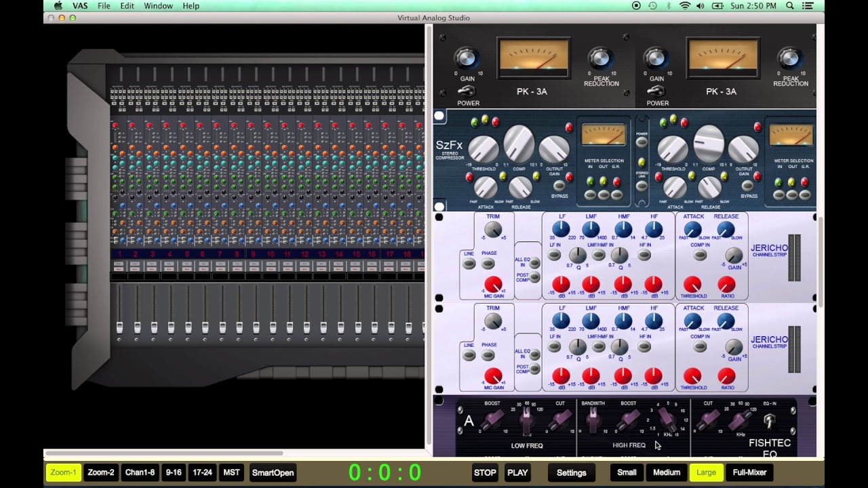
Task: Jump to the master section with MST
Action: [231, 472]
